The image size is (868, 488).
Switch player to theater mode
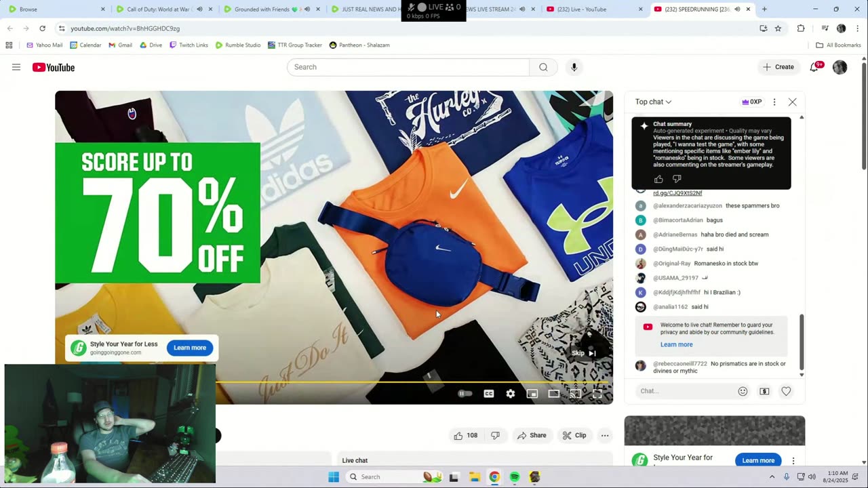[x=554, y=394]
